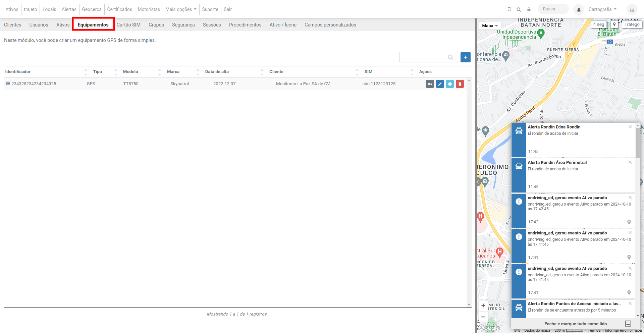This screenshot has width=644, height=333.
Task: Open the Clientes tab
Action: (13, 25)
